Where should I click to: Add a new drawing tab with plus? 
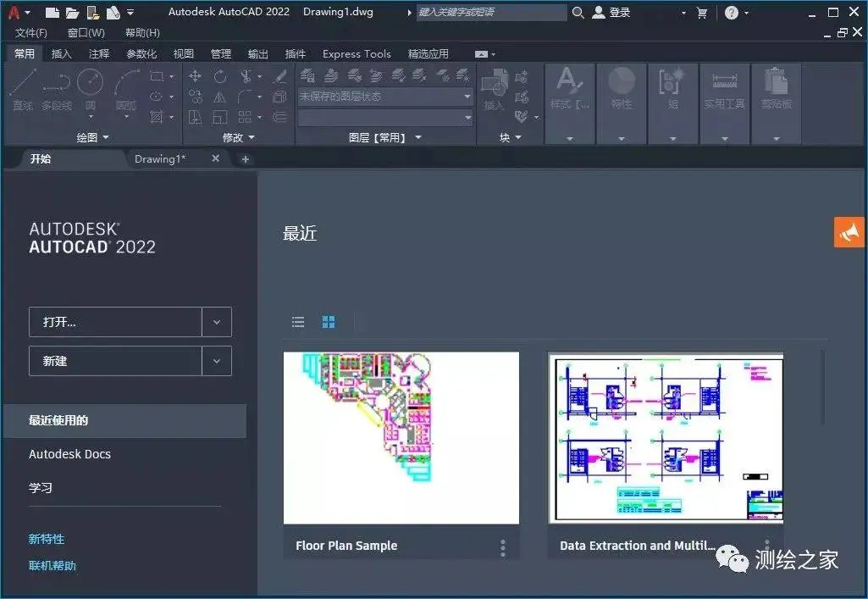click(246, 159)
